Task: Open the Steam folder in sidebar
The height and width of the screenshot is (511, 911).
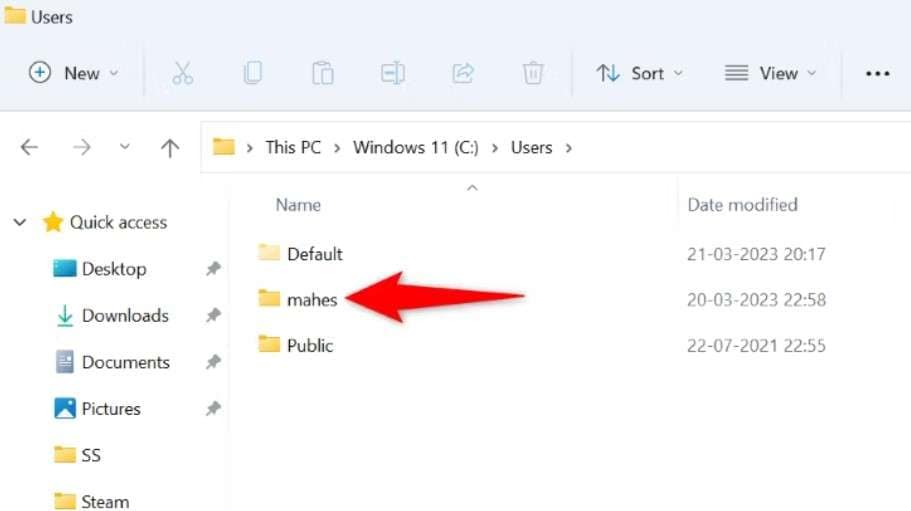Action: click(105, 502)
